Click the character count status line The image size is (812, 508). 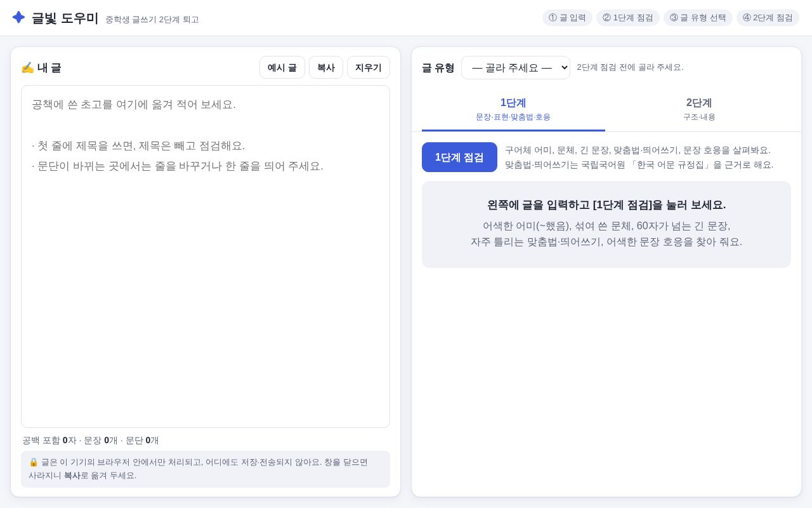91,440
